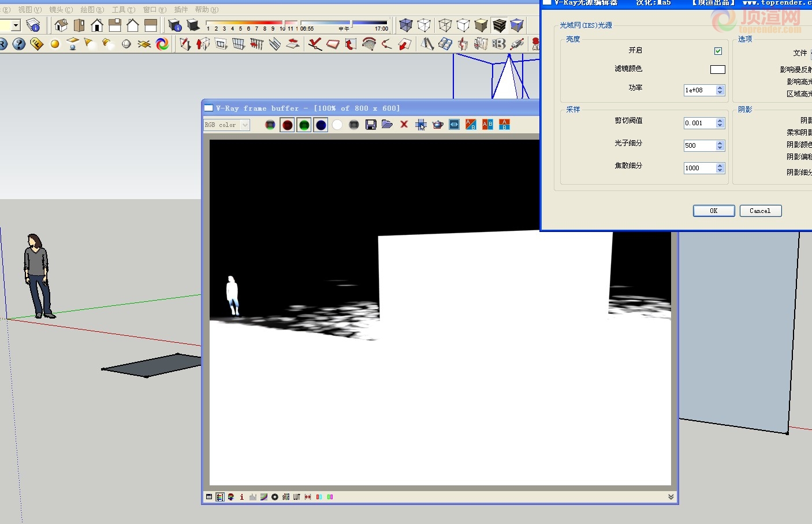
Task: Click OK in V-Ray light editor
Action: point(714,211)
